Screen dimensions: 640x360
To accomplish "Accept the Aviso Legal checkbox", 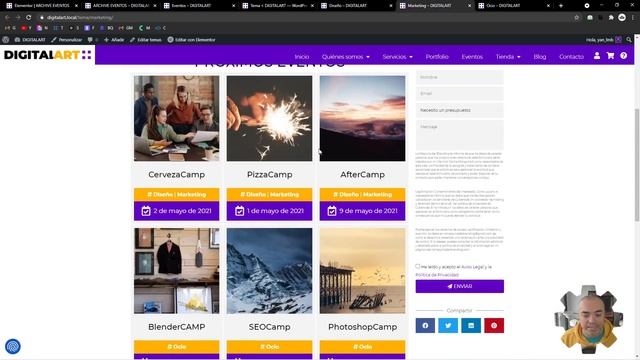I will (x=418, y=266).
